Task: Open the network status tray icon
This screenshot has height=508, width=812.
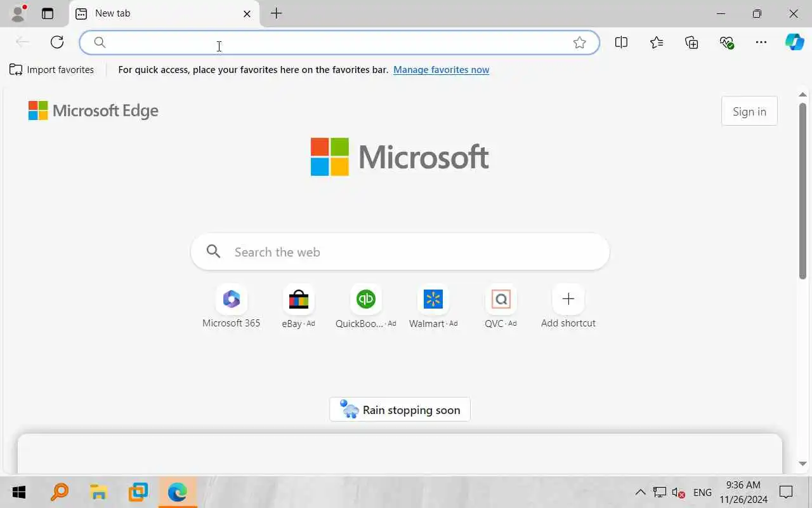Action: click(x=660, y=492)
